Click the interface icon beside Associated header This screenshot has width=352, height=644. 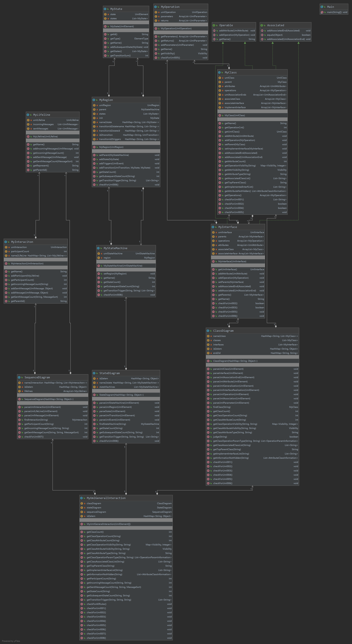[x=262, y=25]
